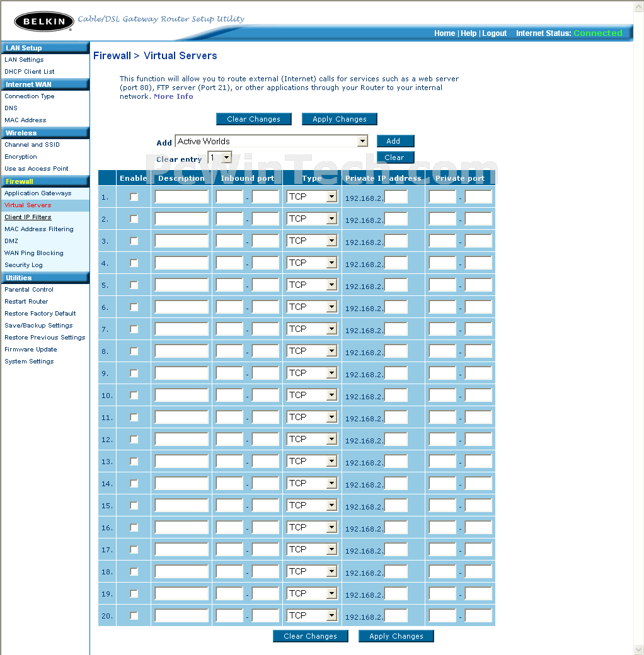The image size is (644, 655).
Task: Tick the Enable checkbox for row 5
Action: tap(134, 285)
